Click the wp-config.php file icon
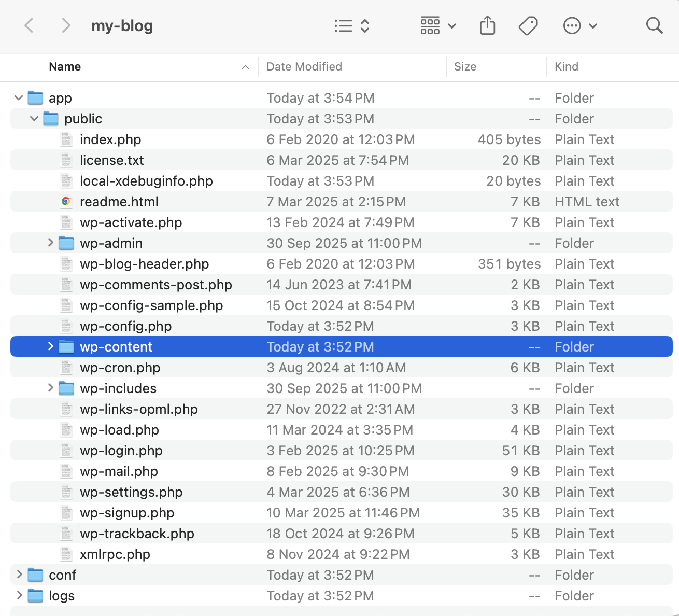The image size is (679, 616). click(x=66, y=326)
